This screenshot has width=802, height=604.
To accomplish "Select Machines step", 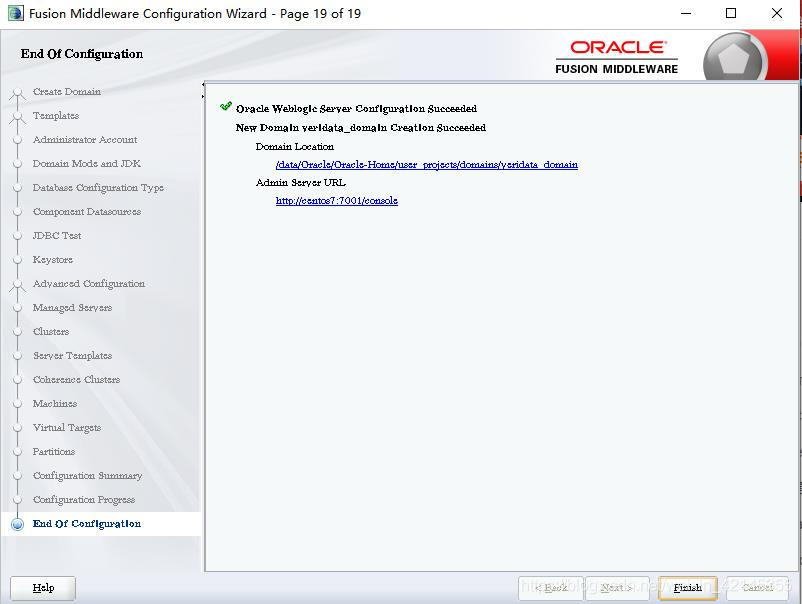I will coord(55,404).
